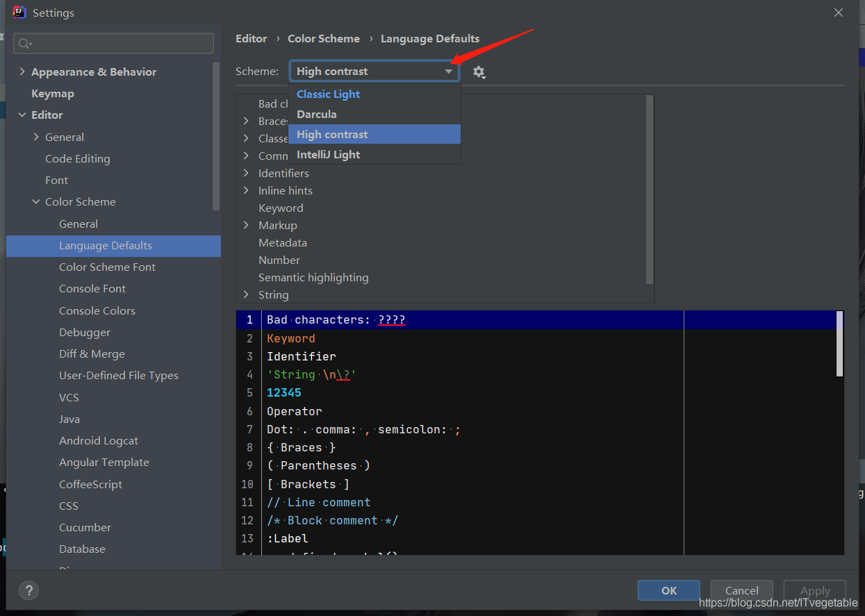Screen dimensions: 865x616
Task: Select General under Color Scheme
Action: [x=79, y=224]
